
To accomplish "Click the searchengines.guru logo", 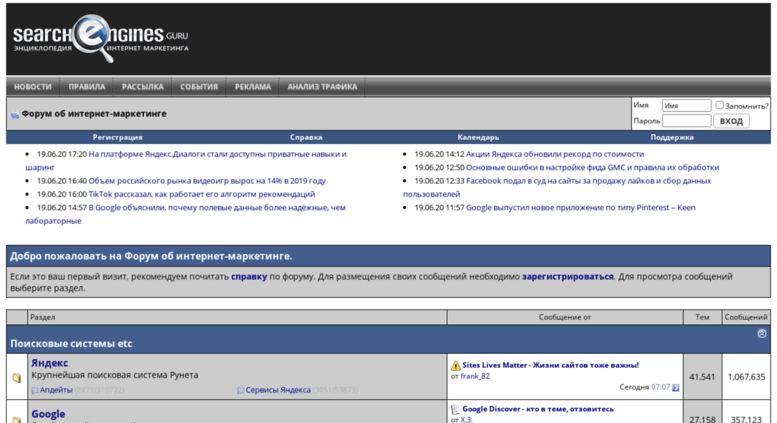I will point(101,38).
